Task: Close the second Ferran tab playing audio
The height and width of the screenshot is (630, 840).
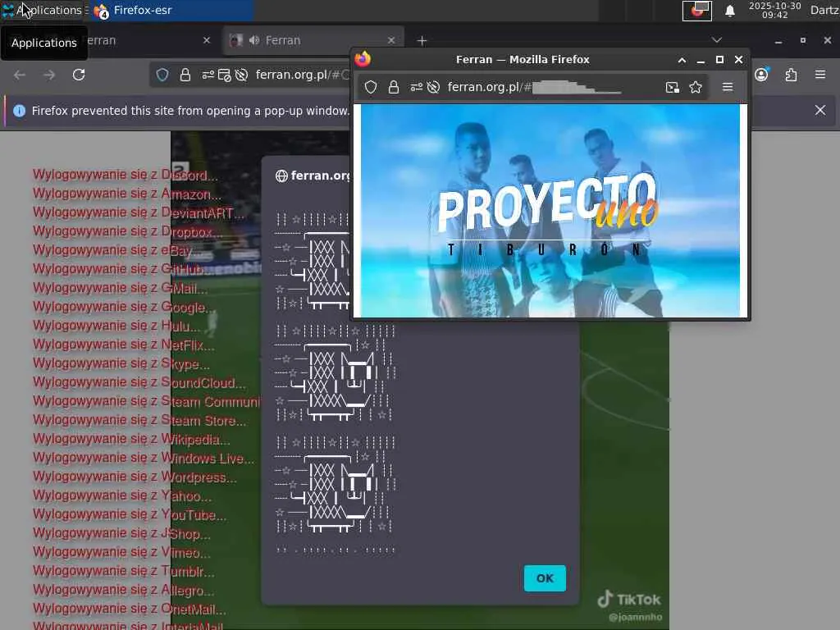Action: click(391, 40)
